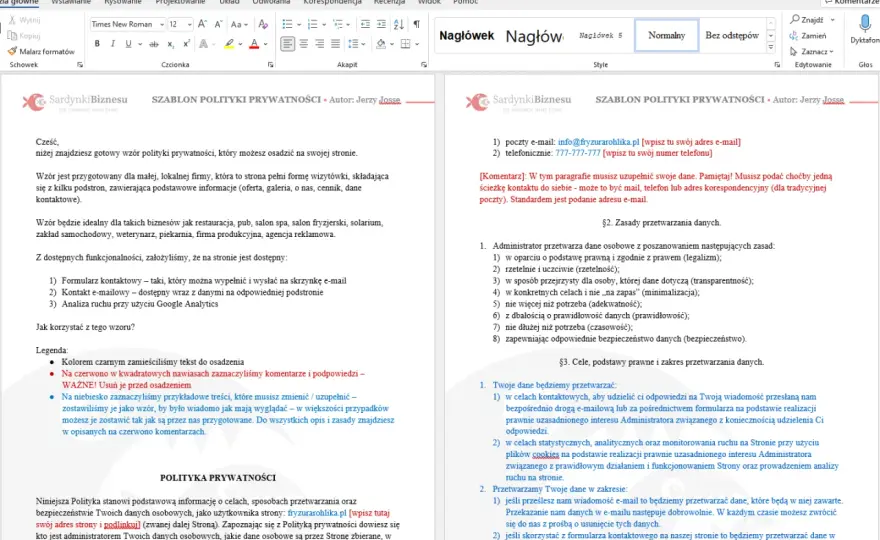Center-align the paragraph
Viewport: 880px width, 540px height.
(x=304, y=44)
